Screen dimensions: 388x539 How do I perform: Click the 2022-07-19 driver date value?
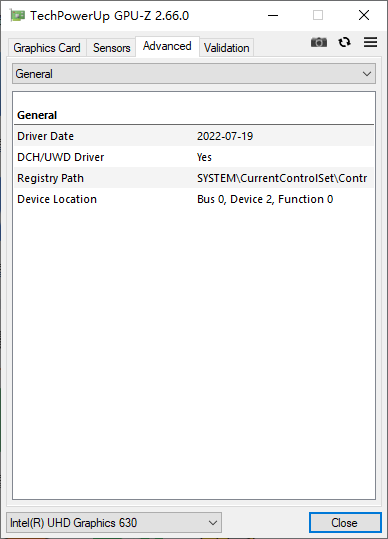225,136
